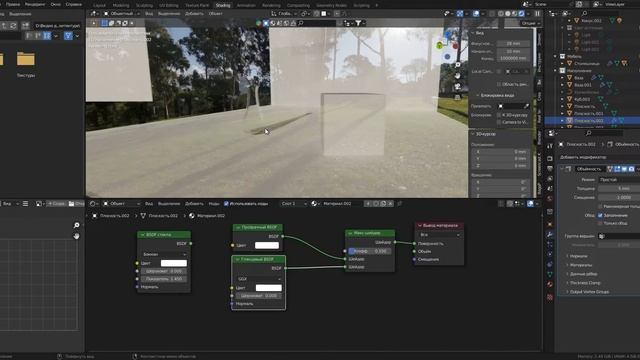This screenshot has width=640, height=360.
Task: Toggle the Использовать ноды checkbox
Action: tap(226, 203)
